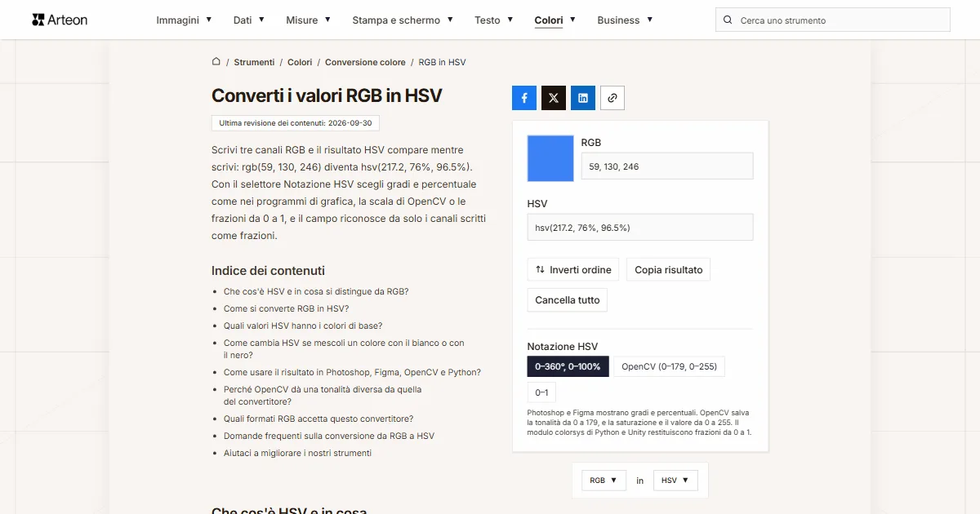Screen dimensions: 980x514
Task: Focus the Cerca uno strumento search field
Action: coord(833,20)
